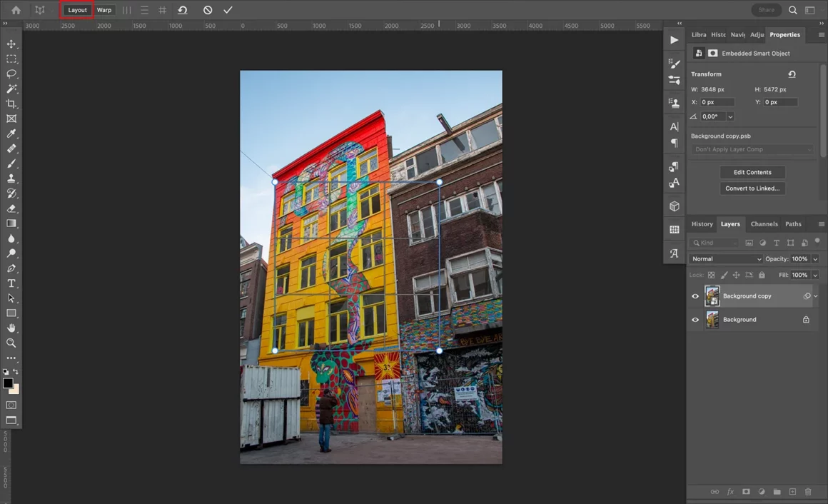Toggle Quick Mask mode

(x=11, y=405)
